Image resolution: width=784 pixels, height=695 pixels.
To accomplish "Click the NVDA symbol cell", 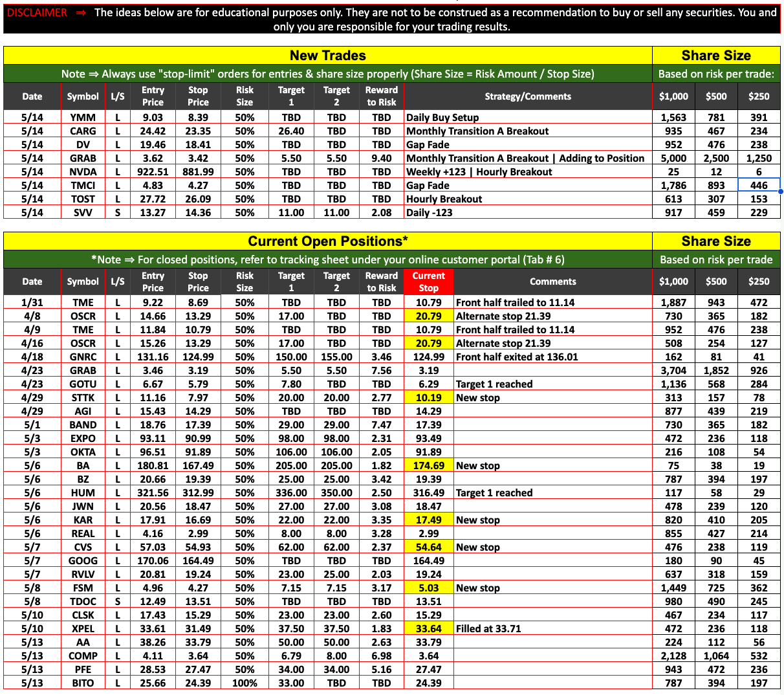I will [83, 171].
